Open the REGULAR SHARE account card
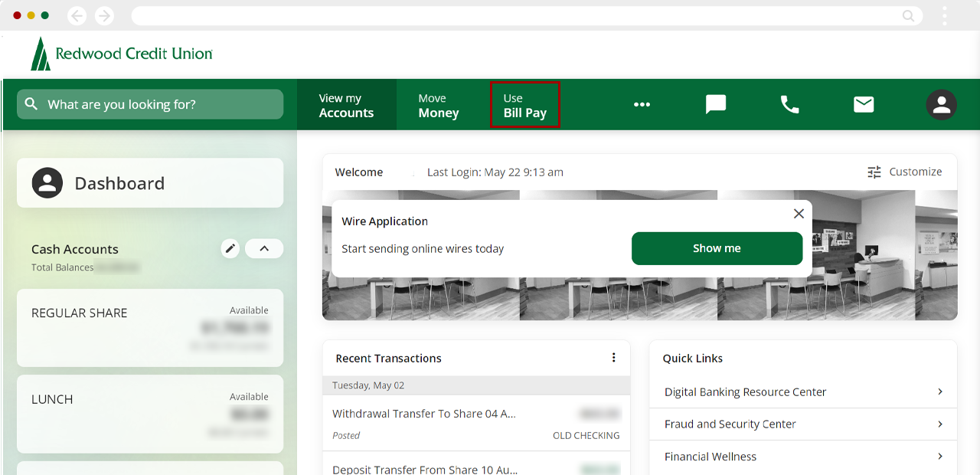 (x=150, y=328)
